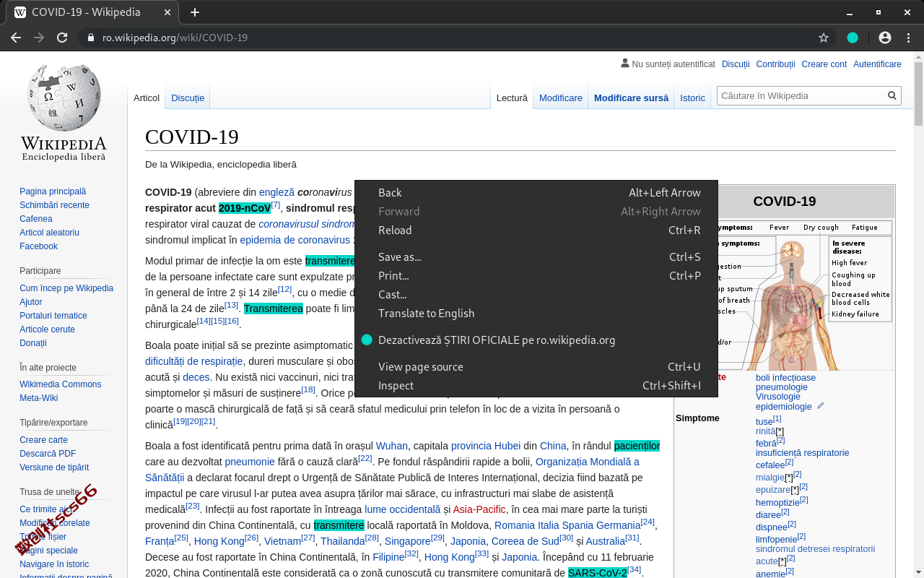Select the Lectură tab
Screen dimensions: 924x578
(512, 98)
